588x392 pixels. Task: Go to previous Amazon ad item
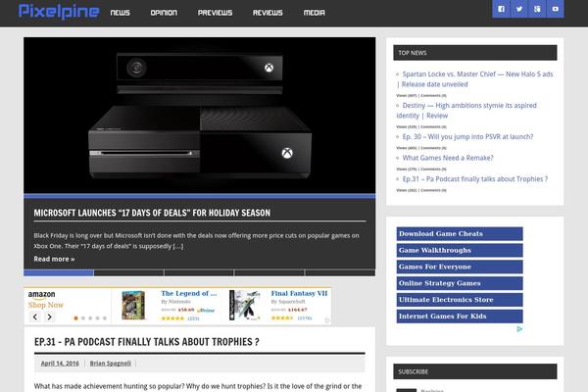point(35,317)
